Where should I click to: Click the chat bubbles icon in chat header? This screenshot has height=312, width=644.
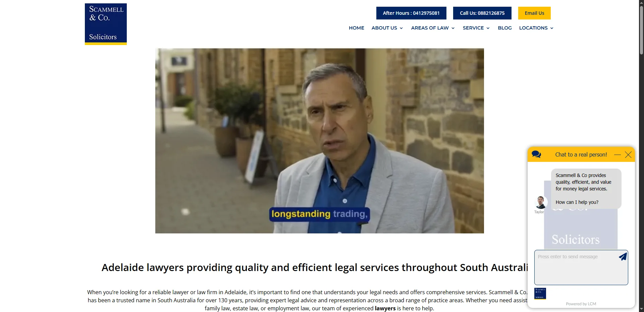click(x=536, y=154)
